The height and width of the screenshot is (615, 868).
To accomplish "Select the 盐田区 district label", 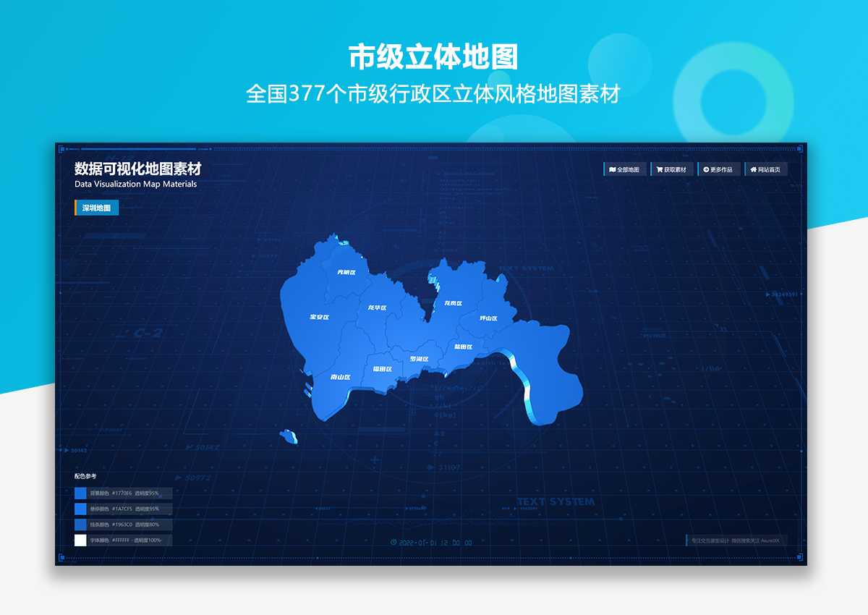I will 463,347.
